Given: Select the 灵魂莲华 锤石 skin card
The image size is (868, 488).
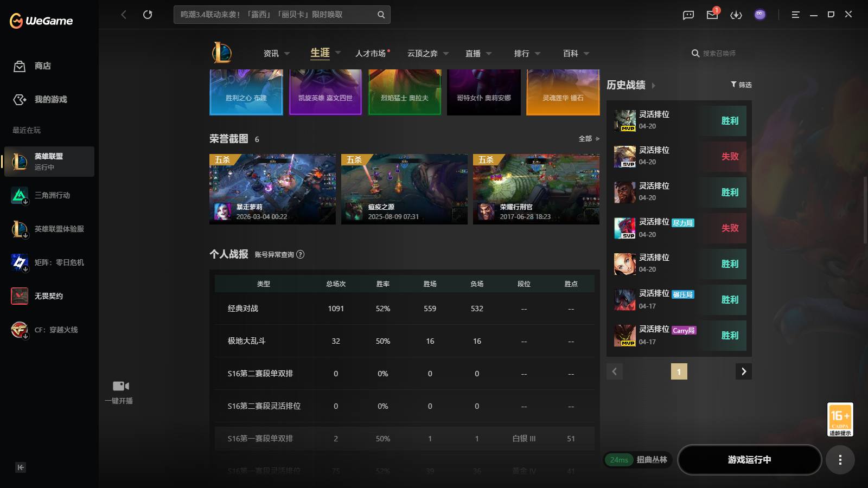Looking at the screenshot, I should [563, 92].
